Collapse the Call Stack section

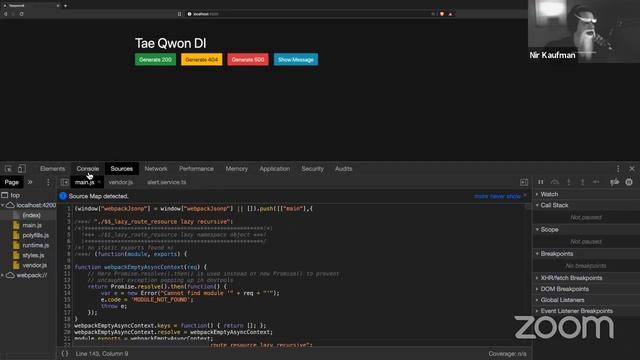pyautogui.click(x=586, y=205)
